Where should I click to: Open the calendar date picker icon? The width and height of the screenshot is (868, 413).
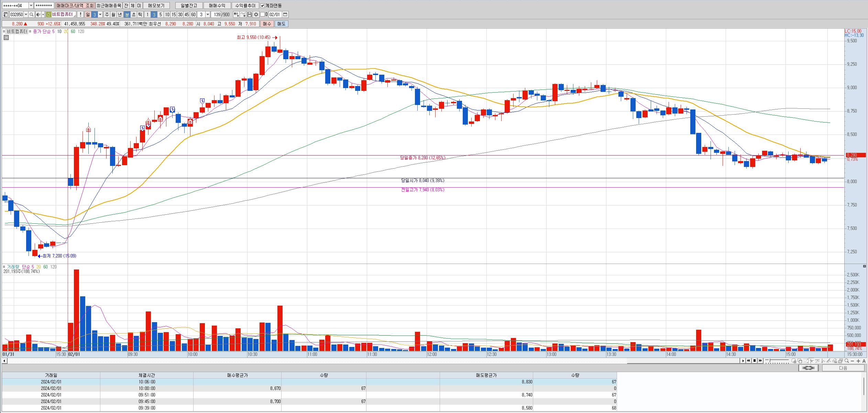click(285, 14)
